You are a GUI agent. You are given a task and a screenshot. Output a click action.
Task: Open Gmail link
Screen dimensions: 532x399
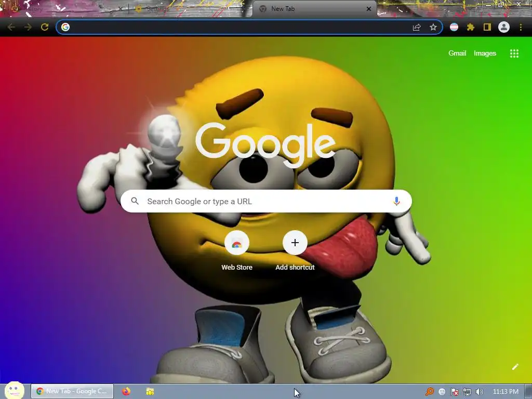457,54
